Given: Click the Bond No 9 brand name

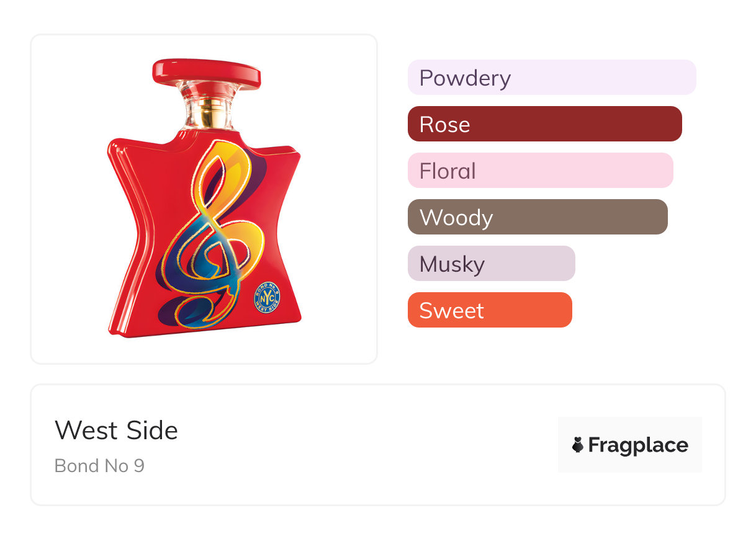Looking at the screenshot, I should pos(99,466).
